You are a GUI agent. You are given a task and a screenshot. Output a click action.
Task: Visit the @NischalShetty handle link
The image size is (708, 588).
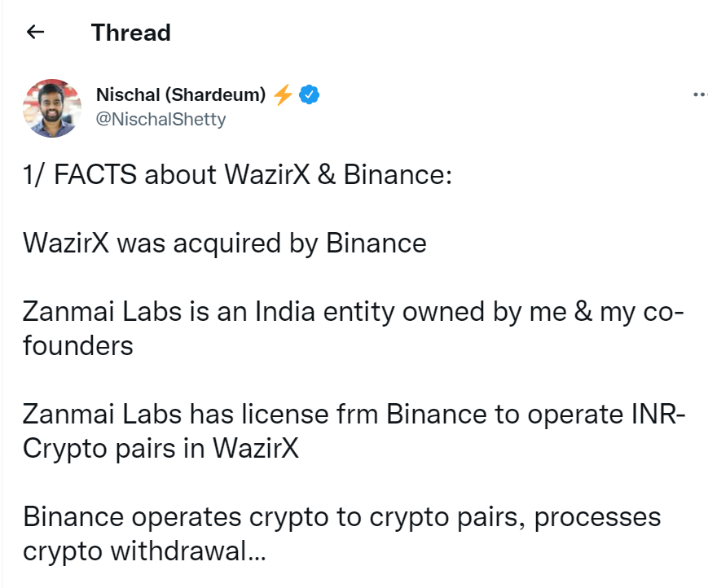pyautogui.click(x=161, y=119)
